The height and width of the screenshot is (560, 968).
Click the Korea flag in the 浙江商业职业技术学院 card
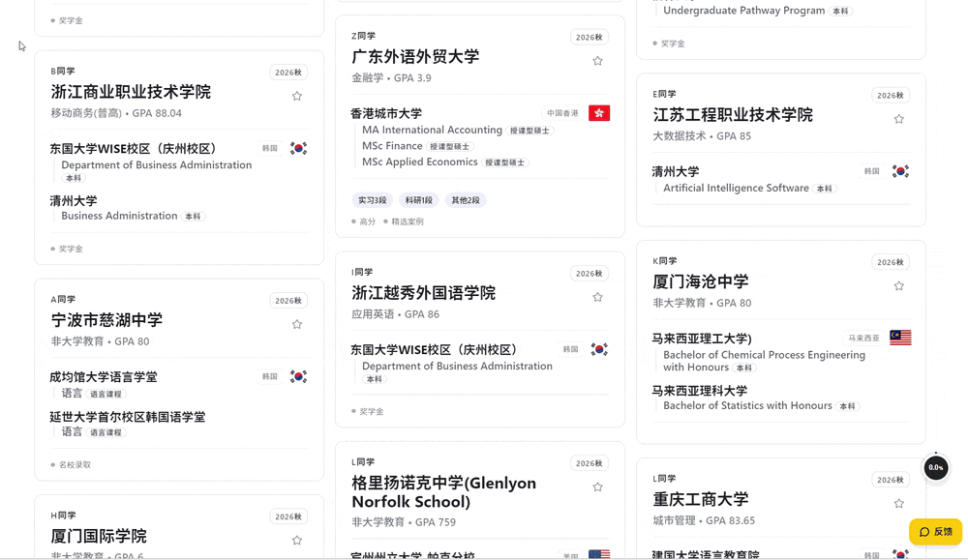tap(299, 148)
